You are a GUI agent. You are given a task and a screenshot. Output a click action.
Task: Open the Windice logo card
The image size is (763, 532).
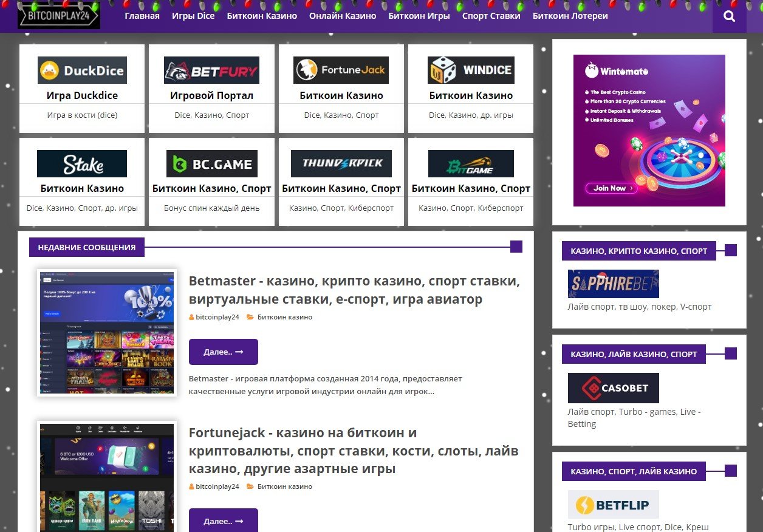click(471, 70)
